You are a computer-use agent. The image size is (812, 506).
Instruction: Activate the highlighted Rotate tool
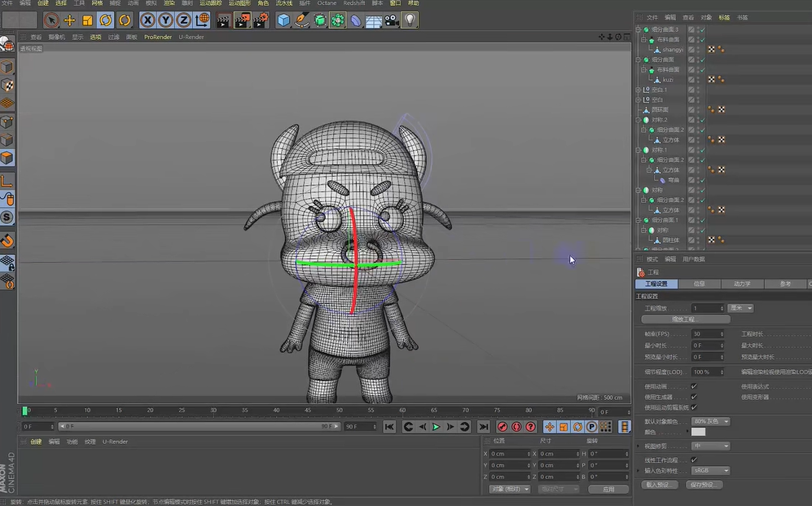106,20
